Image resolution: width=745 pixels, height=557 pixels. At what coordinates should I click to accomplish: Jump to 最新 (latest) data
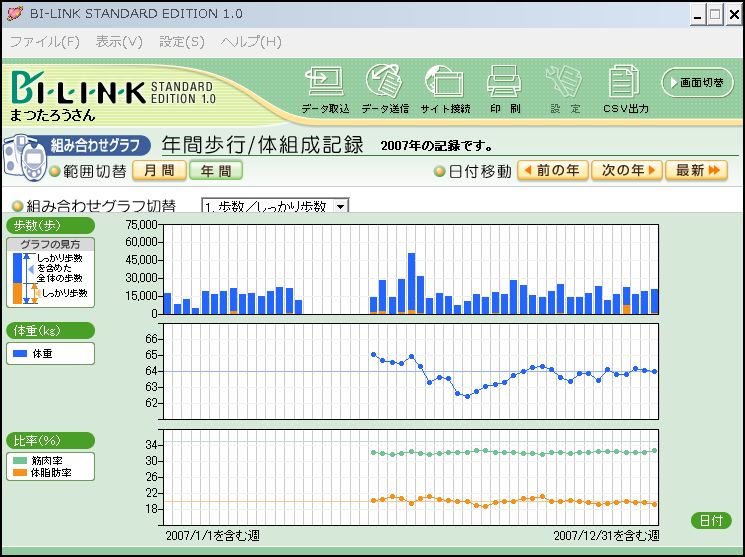click(x=696, y=171)
